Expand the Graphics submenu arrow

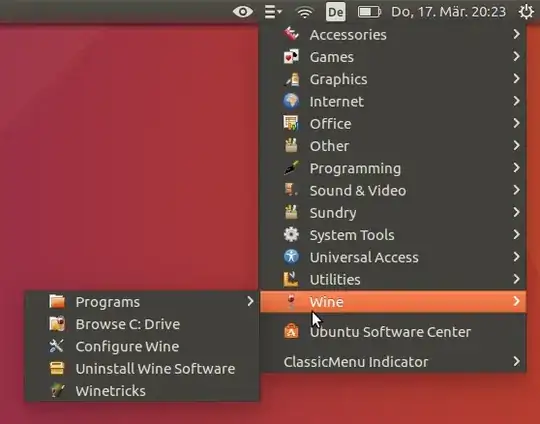516,79
